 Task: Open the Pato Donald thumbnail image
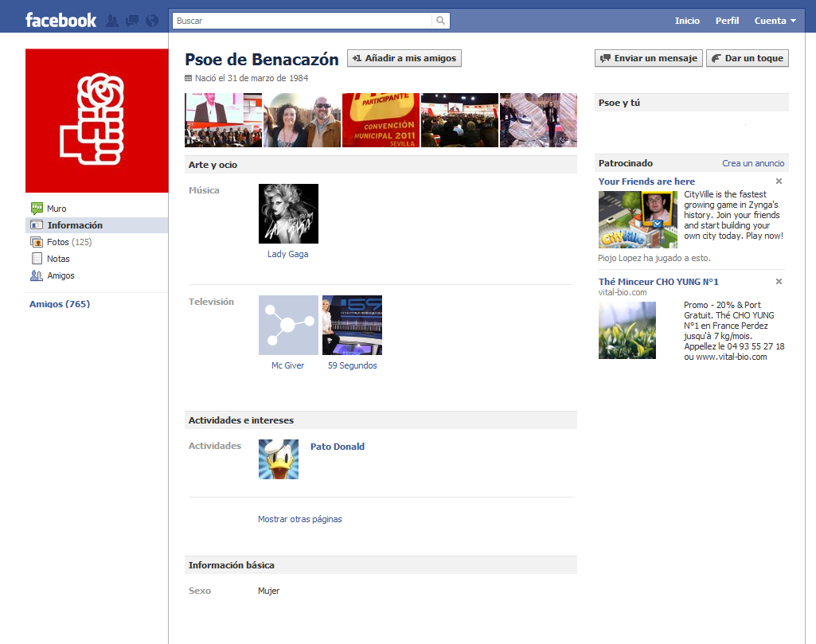click(279, 459)
